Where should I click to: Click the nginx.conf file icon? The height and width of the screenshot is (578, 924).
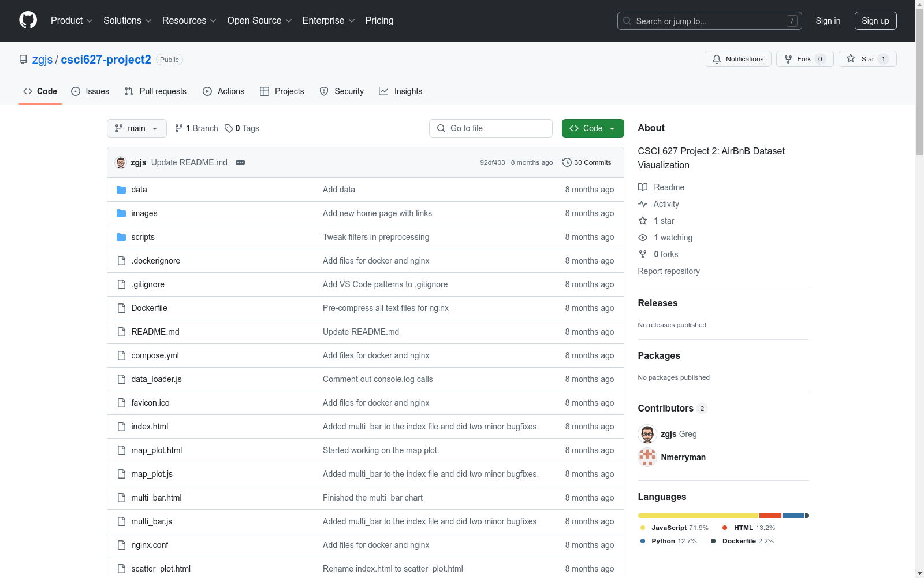121,545
